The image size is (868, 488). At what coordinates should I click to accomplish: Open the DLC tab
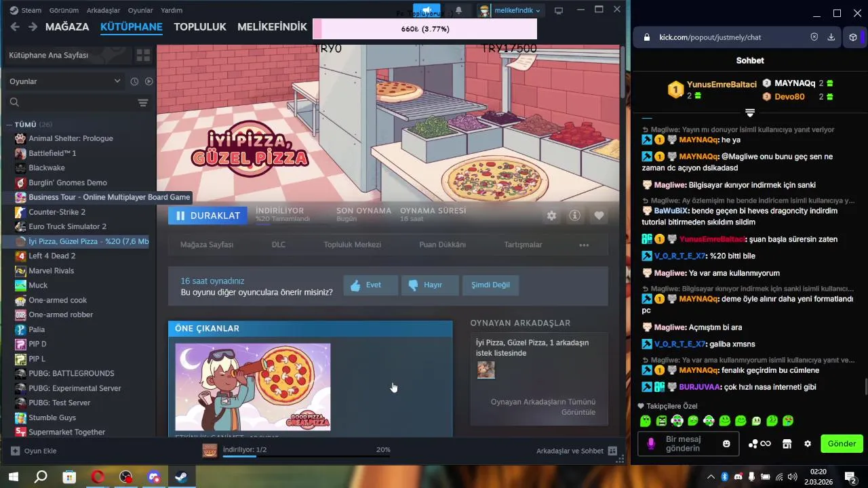pos(279,245)
